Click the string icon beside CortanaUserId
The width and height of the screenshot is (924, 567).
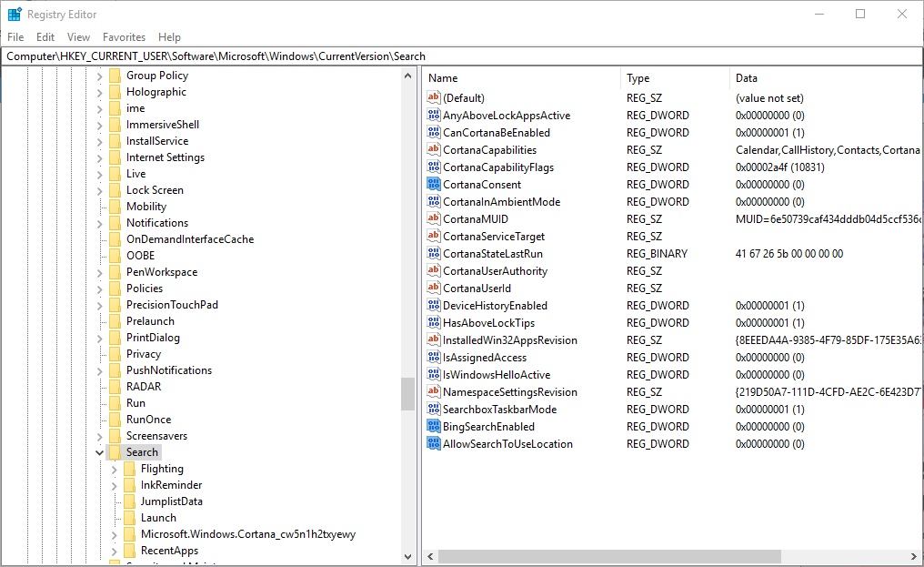[434, 288]
